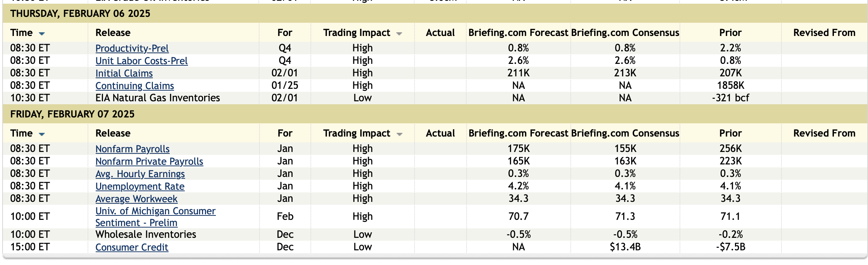
Task: Open the Continuing Claims link
Action: (x=135, y=86)
